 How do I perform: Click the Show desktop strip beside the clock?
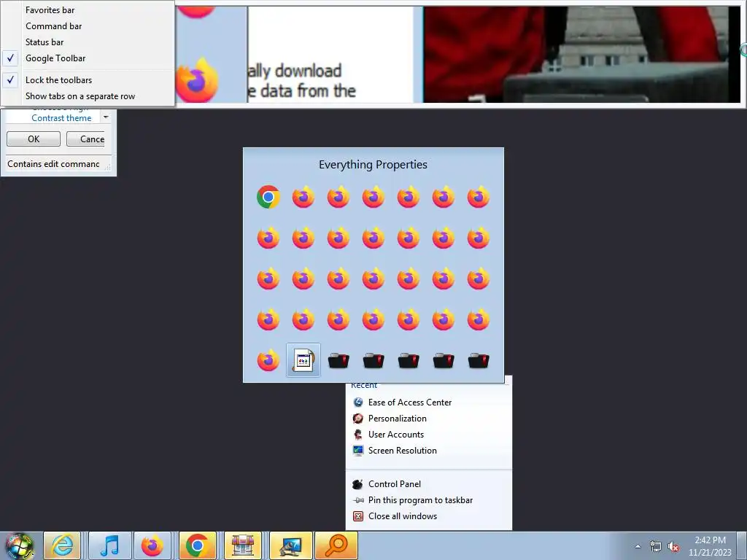pos(742,545)
